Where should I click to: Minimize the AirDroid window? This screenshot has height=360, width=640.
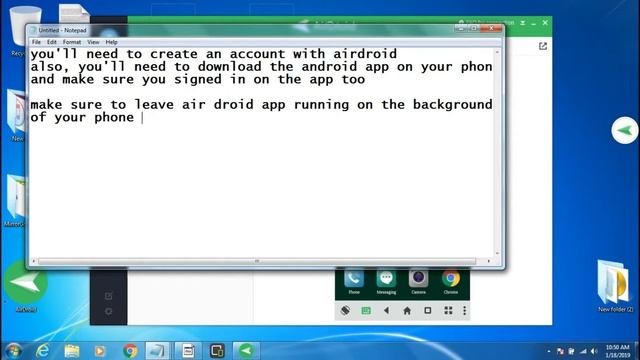click(x=534, y=23)
